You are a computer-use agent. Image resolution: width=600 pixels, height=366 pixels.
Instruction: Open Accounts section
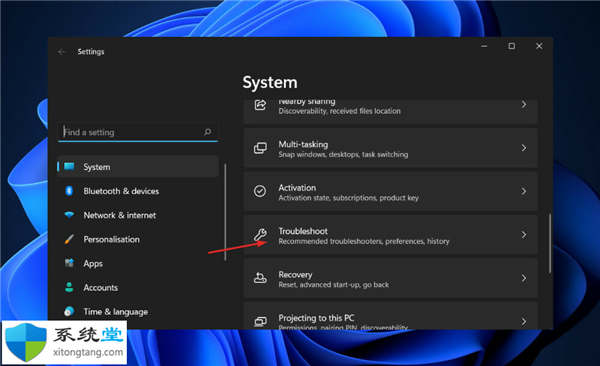(x=138, y=288)
